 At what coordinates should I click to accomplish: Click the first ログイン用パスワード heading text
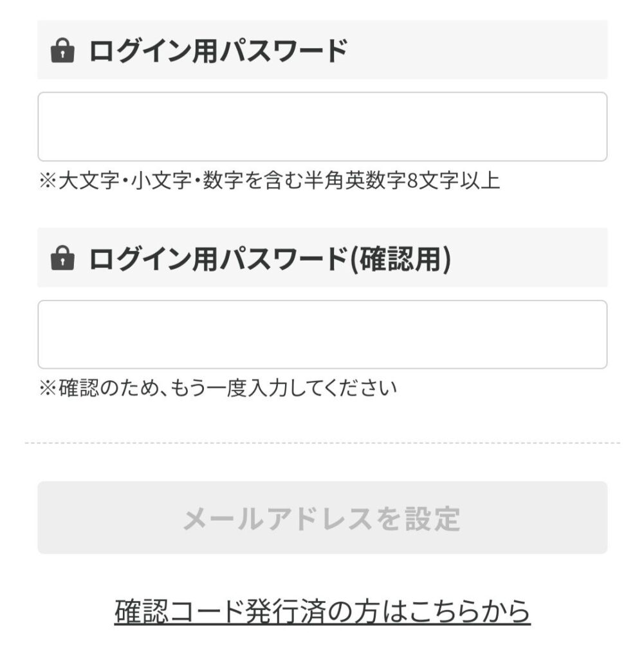pyautogui.click(x=217, y=50)
